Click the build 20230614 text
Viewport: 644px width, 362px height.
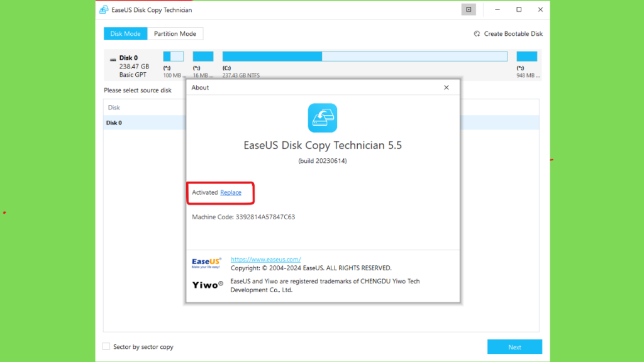click(323, 161)
